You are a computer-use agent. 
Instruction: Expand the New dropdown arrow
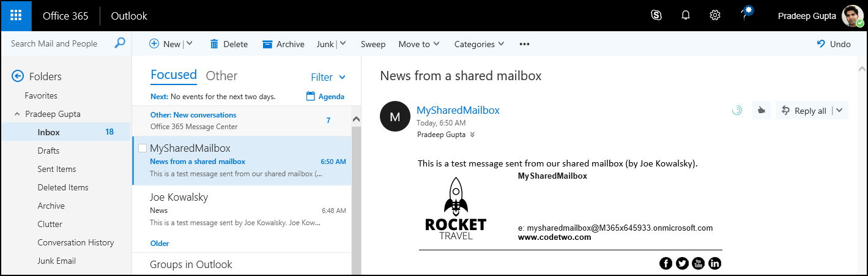point(189,44)
